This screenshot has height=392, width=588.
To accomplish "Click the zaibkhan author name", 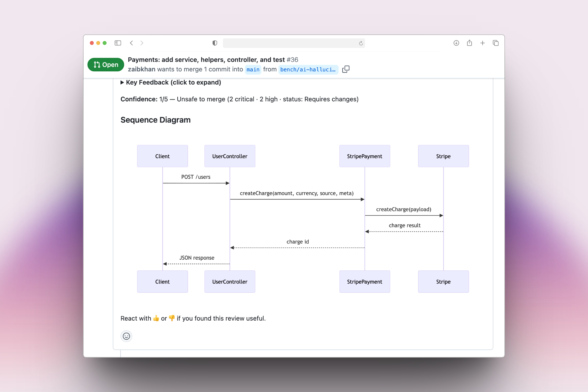I will click(x=141, y=69).
